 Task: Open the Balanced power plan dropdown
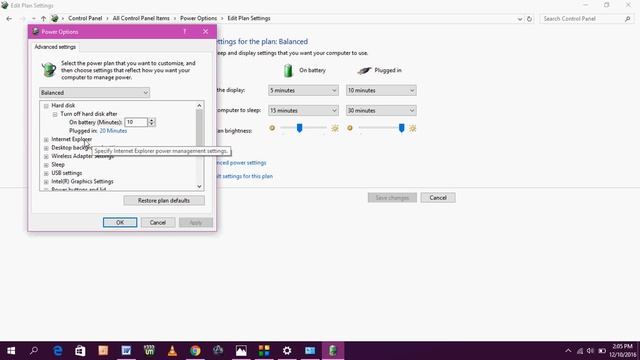pos(95,93)
